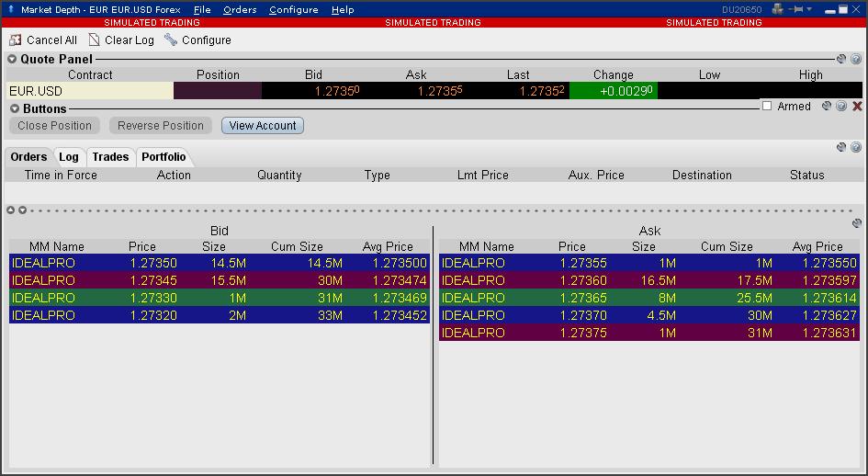This screenshot has height=476, width=868.
Task: Click the down arrow on the dotted divider
Action: tap(22, 210)
